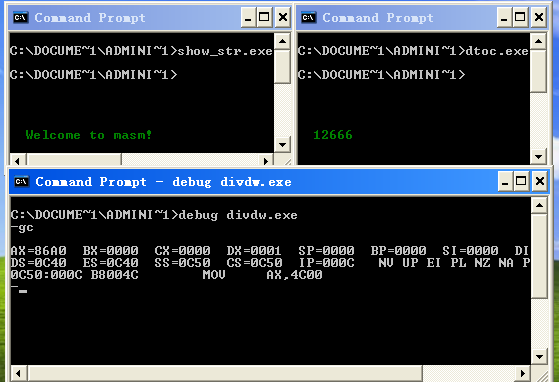Image resolution: width=559 pixels, height=382 pixels.
Task: Click scroll up arrow in show_str window
Action: 282,41
